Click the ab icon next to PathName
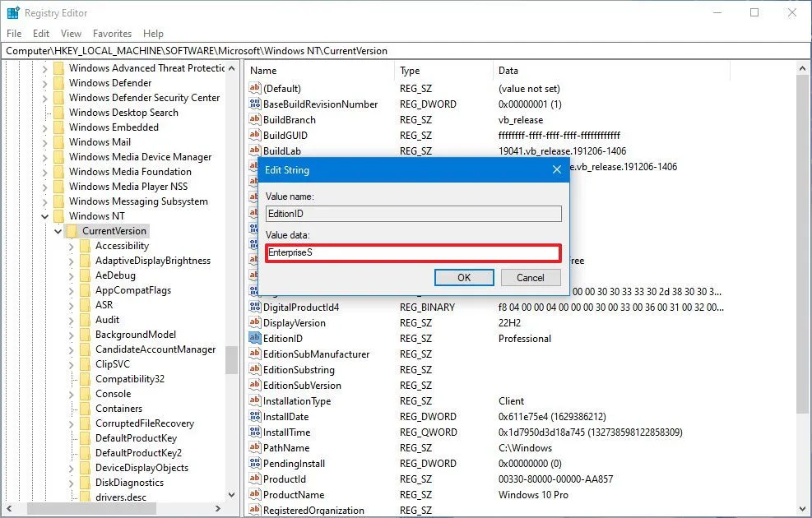Screen dimensions: 812x518 [254, 448]
